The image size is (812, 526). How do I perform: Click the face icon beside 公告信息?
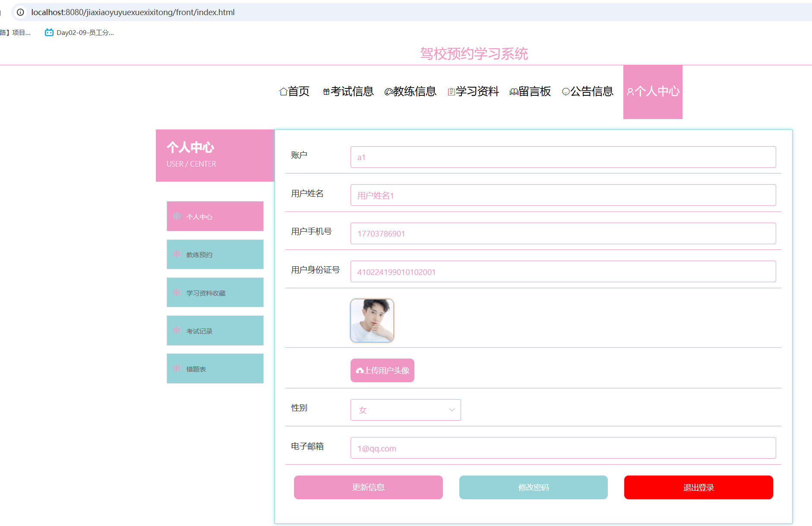click(566, 91)
